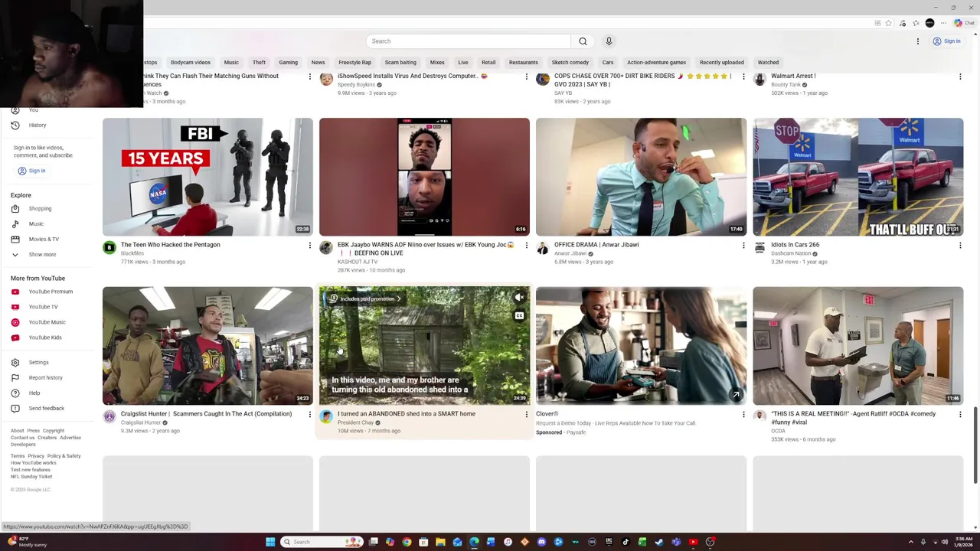980x551 pixels.
Task: Select the Recently uploaded filter chip
Action: click(721, 63)
